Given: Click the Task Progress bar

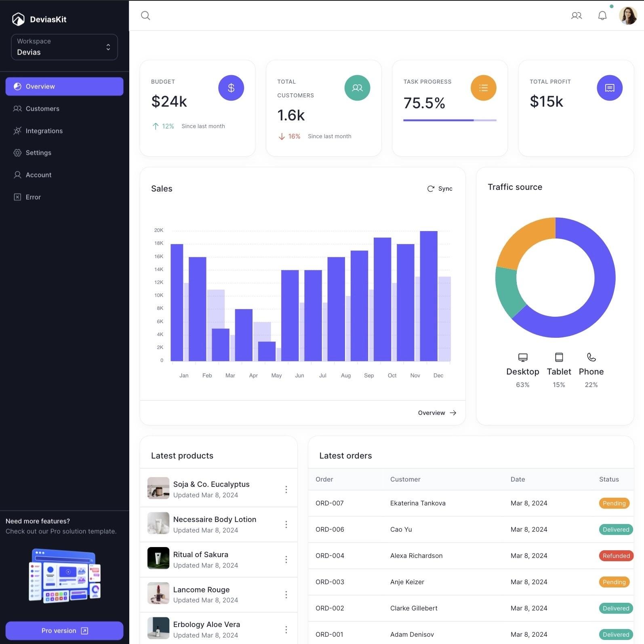Looking at the screenshot, I should pyautogui.click(x=450, y=120).
